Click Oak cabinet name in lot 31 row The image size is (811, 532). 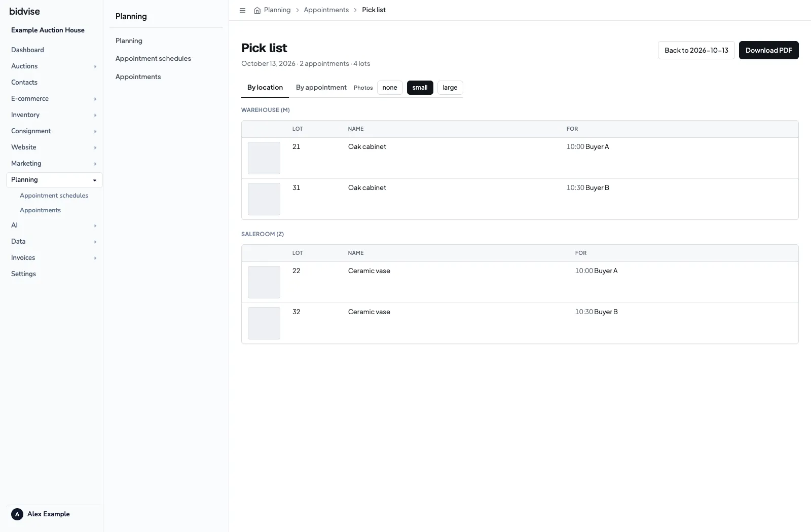point(367,188)
